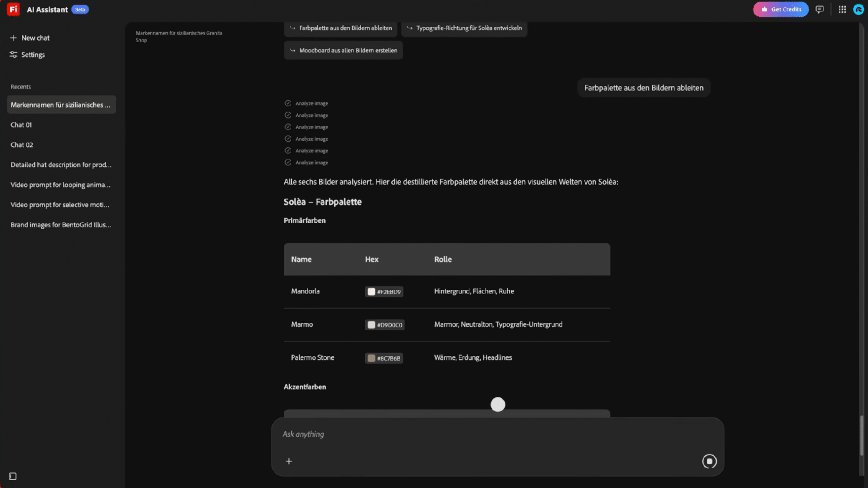
Task: Click the Get Credits button
Action: pos(781,9)
